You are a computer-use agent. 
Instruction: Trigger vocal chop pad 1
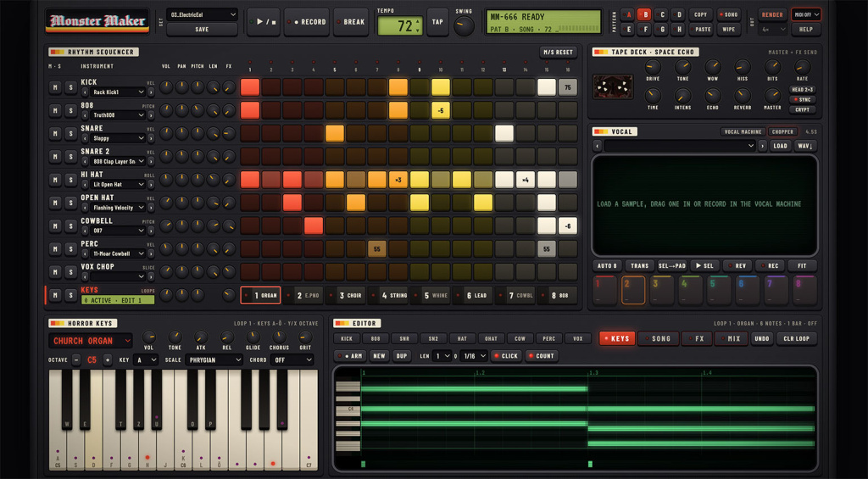[x=604, y=290]
